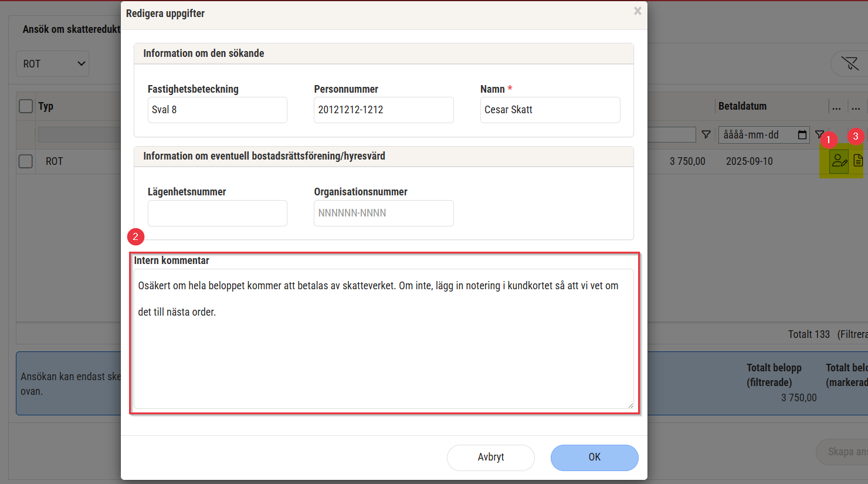Click the clear filters funnel icon
This screenshot has width=868, height=484.
849,63
